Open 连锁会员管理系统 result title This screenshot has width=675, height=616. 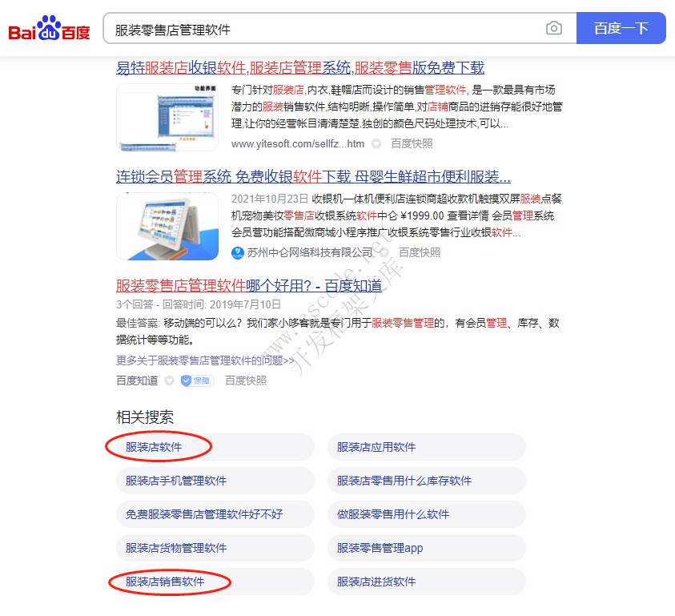pos(313,176)
